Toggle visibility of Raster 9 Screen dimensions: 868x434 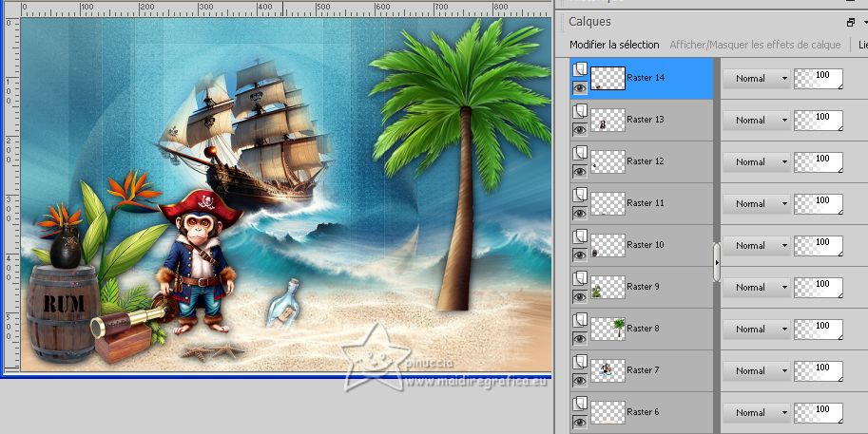coord(580,297)
